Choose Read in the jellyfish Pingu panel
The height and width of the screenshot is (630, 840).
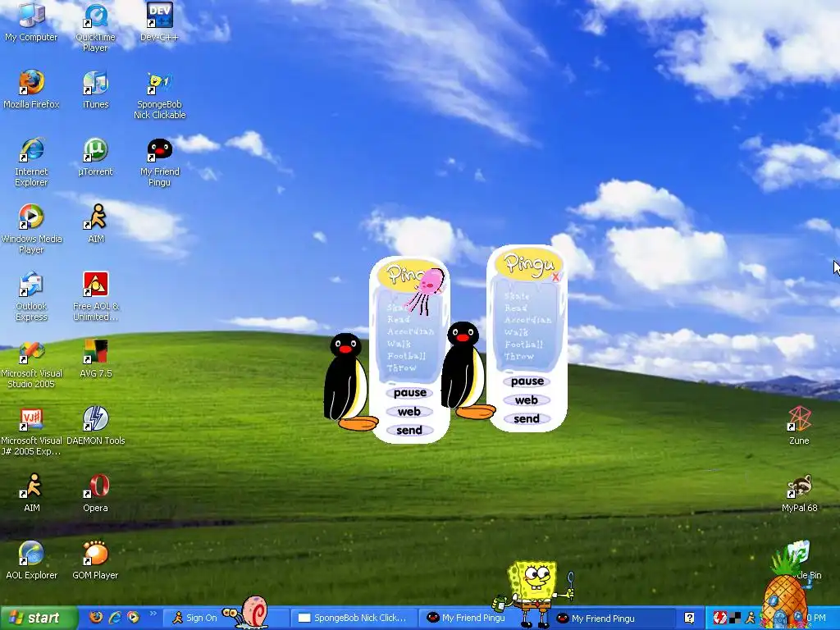[x=399, y=319]
